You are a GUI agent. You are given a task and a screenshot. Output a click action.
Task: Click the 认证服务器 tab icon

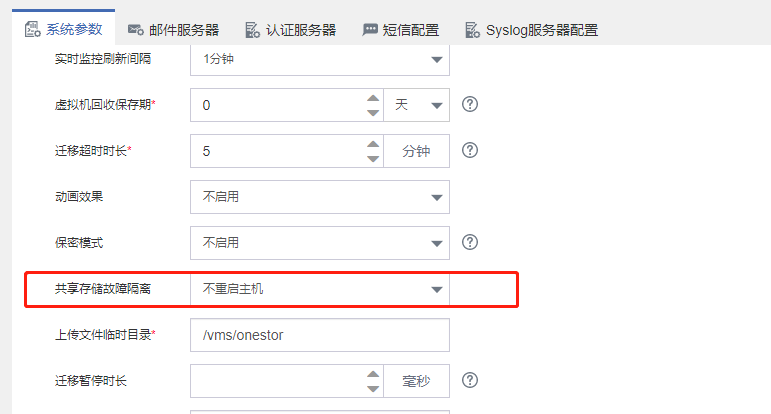point(252,30)
